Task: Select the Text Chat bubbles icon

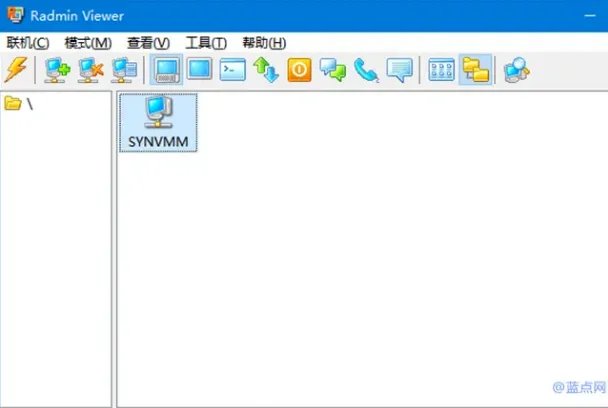Action: [332, 69]
